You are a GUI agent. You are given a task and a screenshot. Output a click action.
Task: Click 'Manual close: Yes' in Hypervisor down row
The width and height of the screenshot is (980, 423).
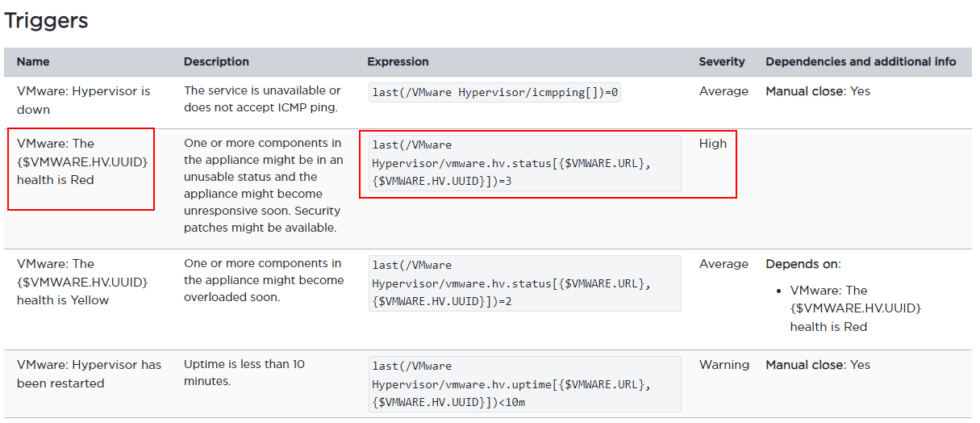(818, 91)
